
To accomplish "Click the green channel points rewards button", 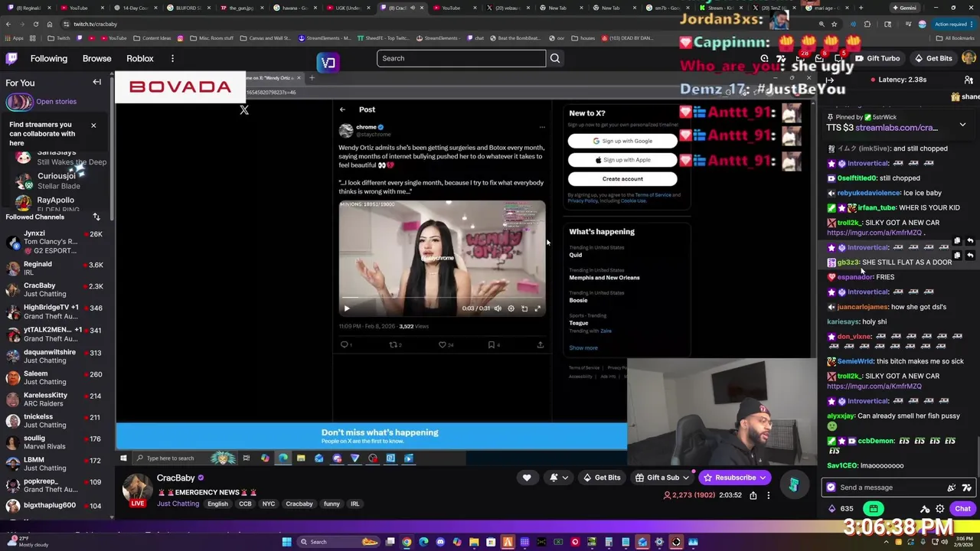I will [x=874, y=509].
